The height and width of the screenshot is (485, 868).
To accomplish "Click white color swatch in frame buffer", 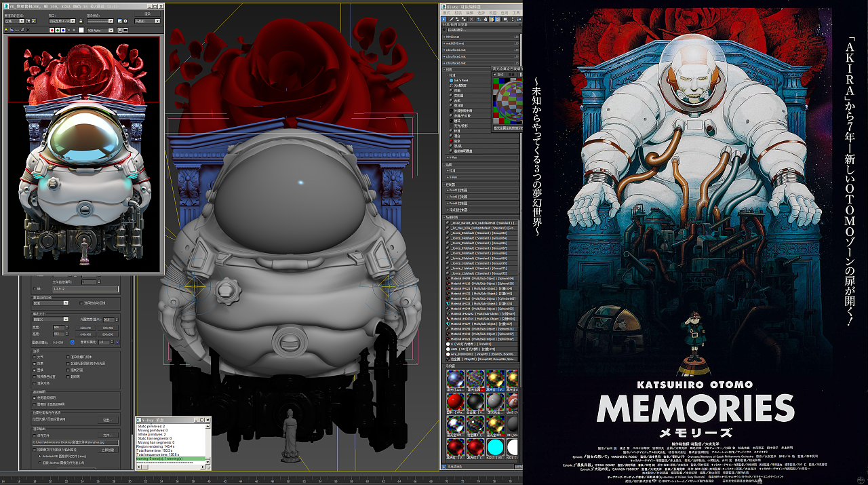I will [x=81, y=30].
